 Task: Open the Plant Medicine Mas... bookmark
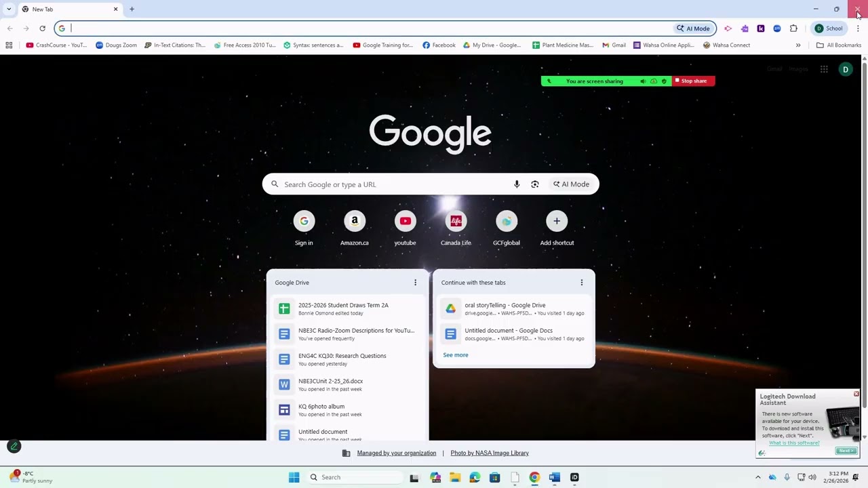tap(563, 45)
